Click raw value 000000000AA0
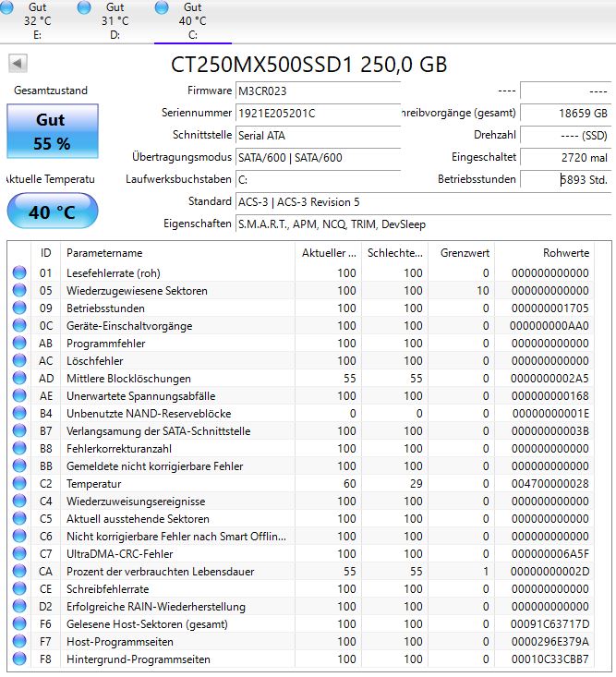 coord(550,325)
